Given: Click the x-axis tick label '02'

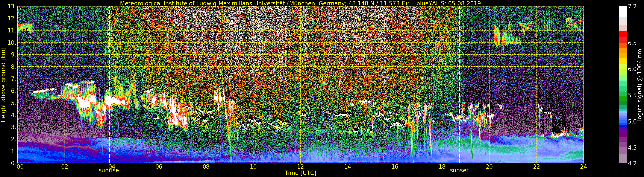Looking at the screenshot, I should click(65, 166).
